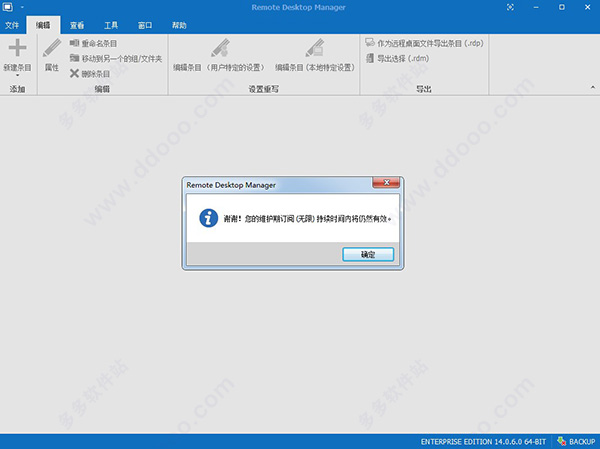Image resolution: width=600 pixels, height=449 pixels.
Task: Click ENTERPRISE EDITION 14.0.6.0 64-BIT status text
Action: 483,442
